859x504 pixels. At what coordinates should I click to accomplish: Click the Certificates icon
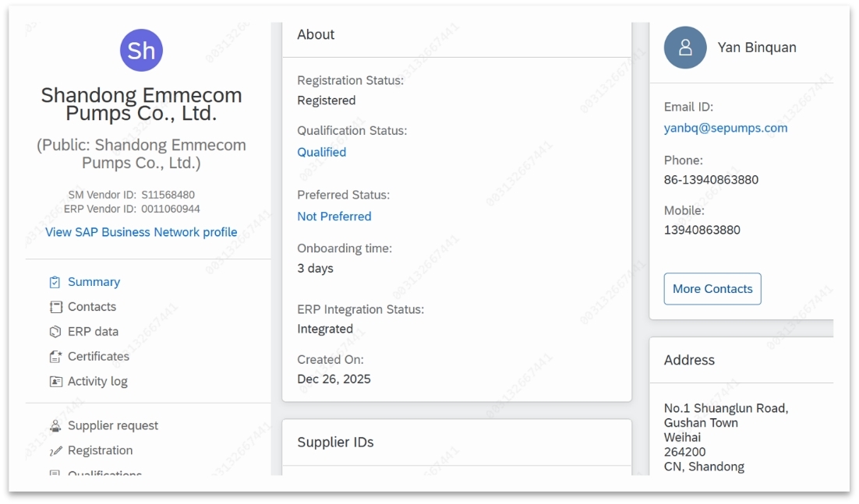[55, 357]
